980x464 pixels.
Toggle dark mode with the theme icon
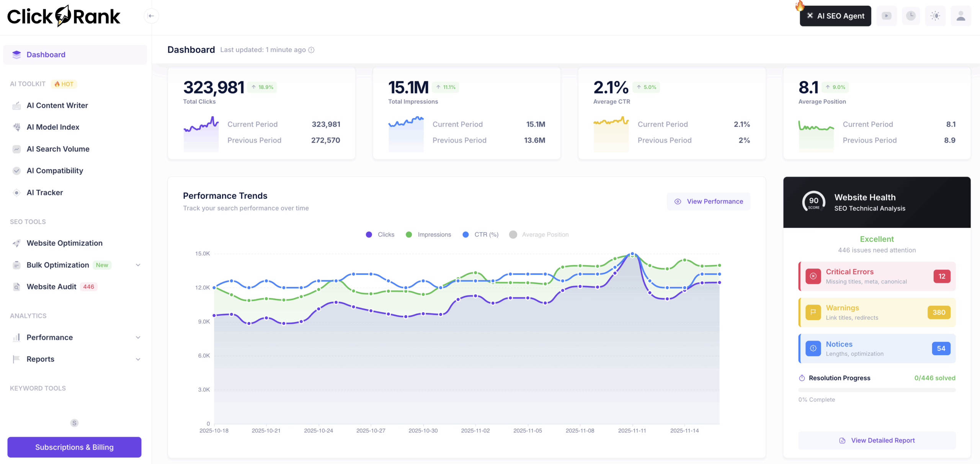tap(935, 16)
